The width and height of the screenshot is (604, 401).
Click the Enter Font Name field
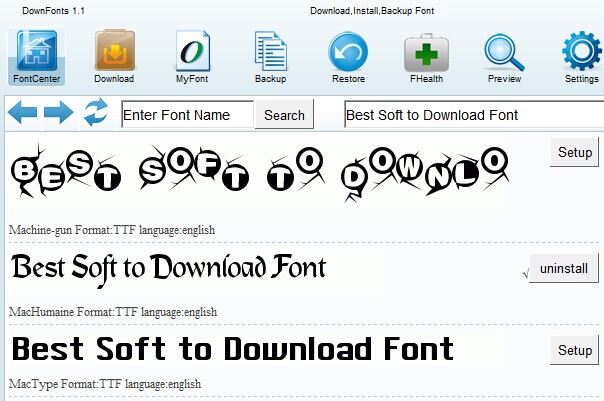(x=188, y=114)
